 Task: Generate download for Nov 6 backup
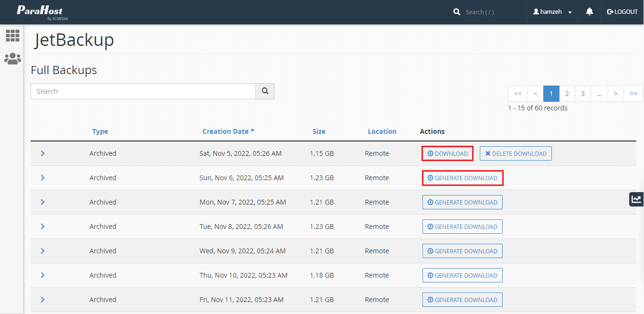(x=462, y=178)
